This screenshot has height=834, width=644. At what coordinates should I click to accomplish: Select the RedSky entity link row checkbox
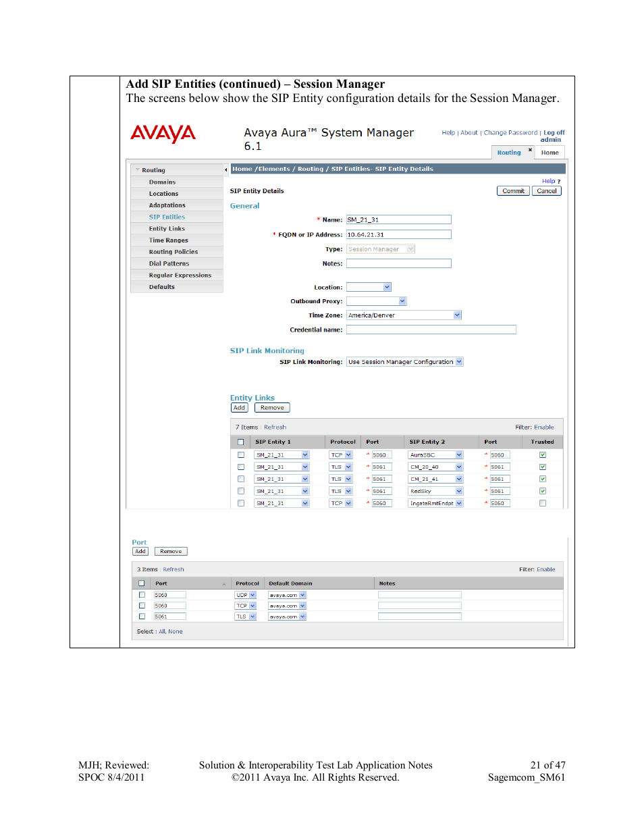coord(241,492)
